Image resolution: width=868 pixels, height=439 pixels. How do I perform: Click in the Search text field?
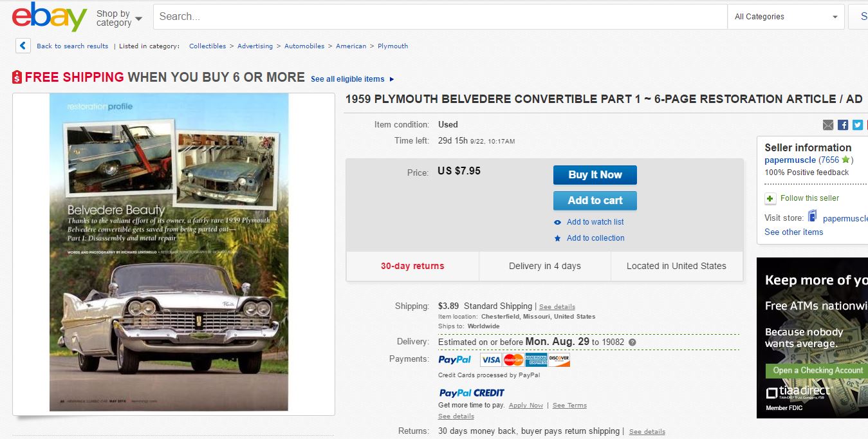point(439,17)
